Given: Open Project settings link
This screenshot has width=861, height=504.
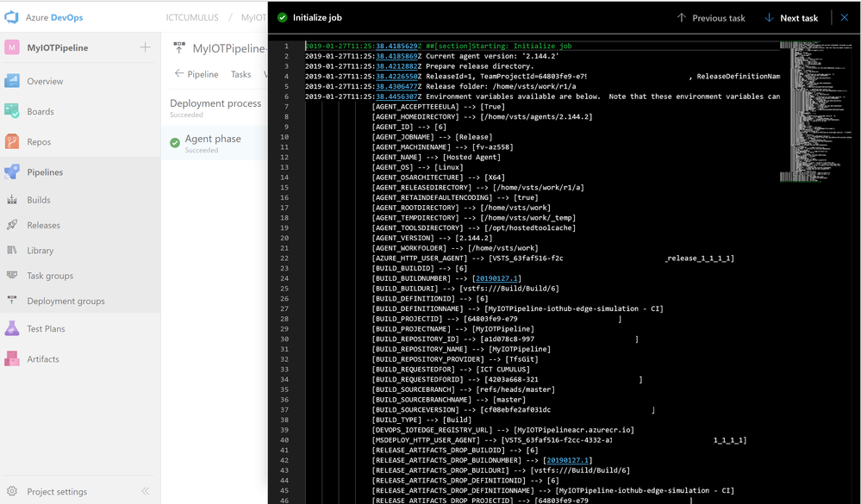Looking at the screenshot, I should (57, 491).
